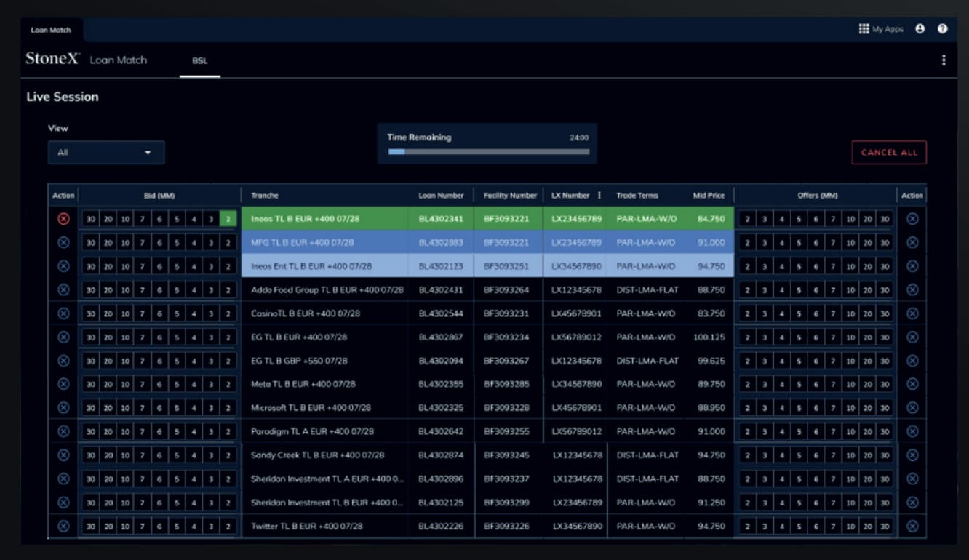Click mid price 100.125
The width and height of the screenshot is (969, 560).
coord(709,337)
